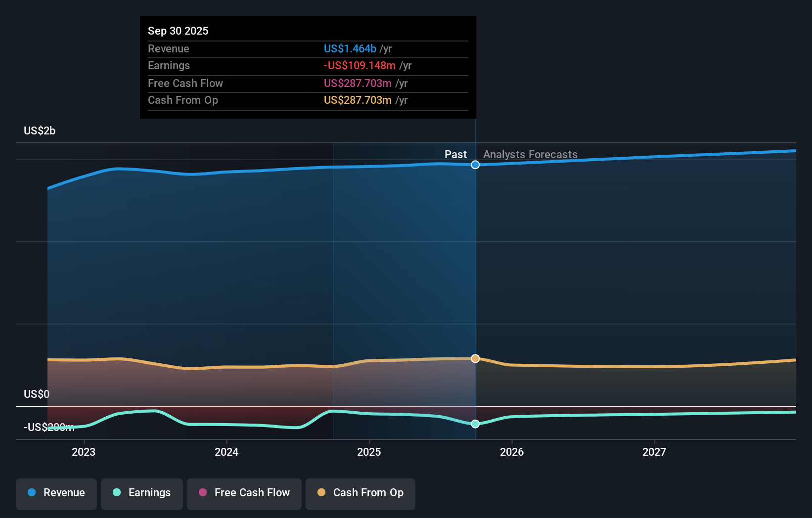Toggle the Revenue series visibility
This screenshot has width=812, height=518.
coord(56,493)
